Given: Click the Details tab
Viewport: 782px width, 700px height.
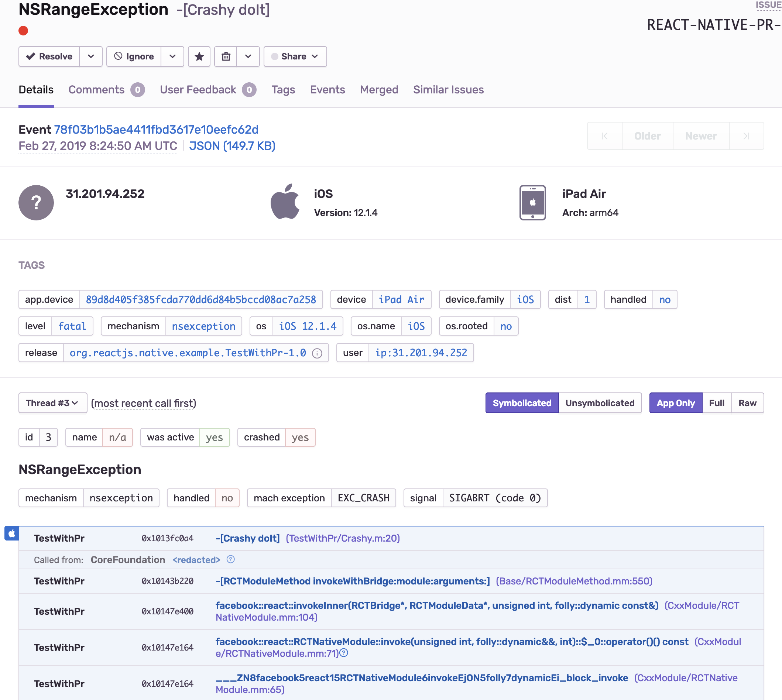Looking at the screenshot, I should tap(36, 90).
